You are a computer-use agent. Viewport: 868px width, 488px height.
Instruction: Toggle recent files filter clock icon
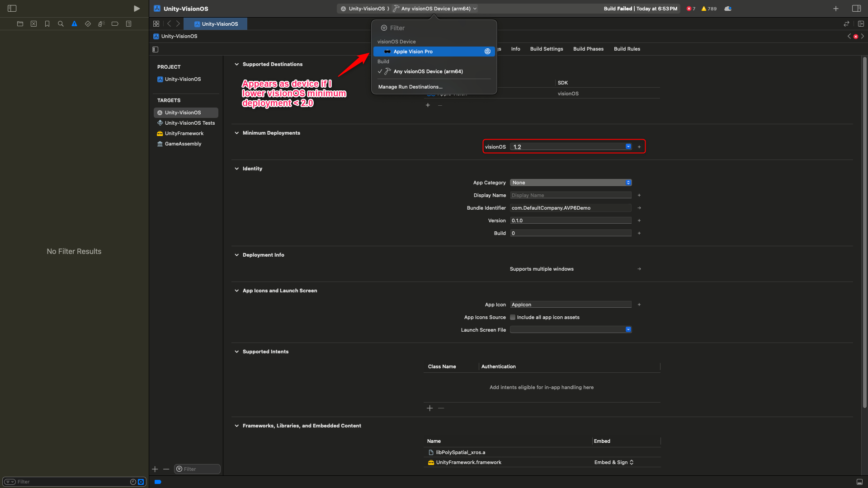pyautogui.click(x=133, y=482)
